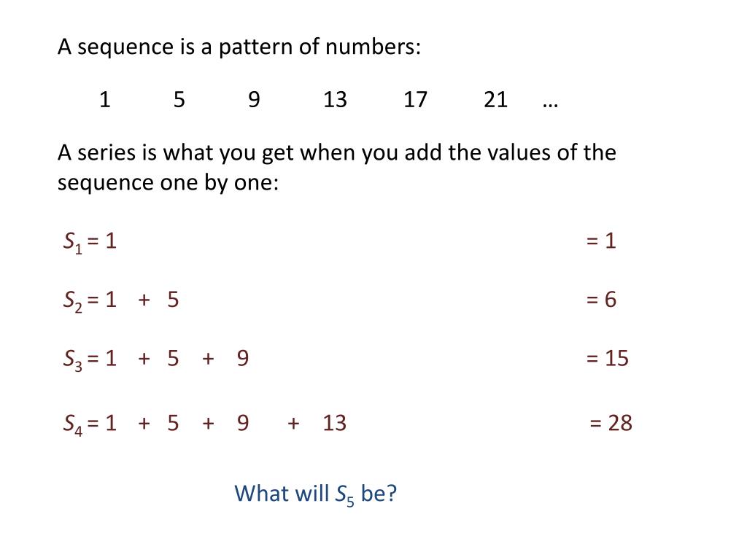Click the result = 28 for S4

click(x=611, y=423)
